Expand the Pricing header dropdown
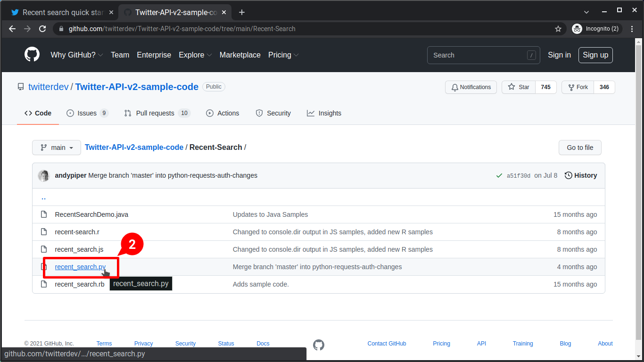This screenshot has height=362, width=644. (283, 55)
